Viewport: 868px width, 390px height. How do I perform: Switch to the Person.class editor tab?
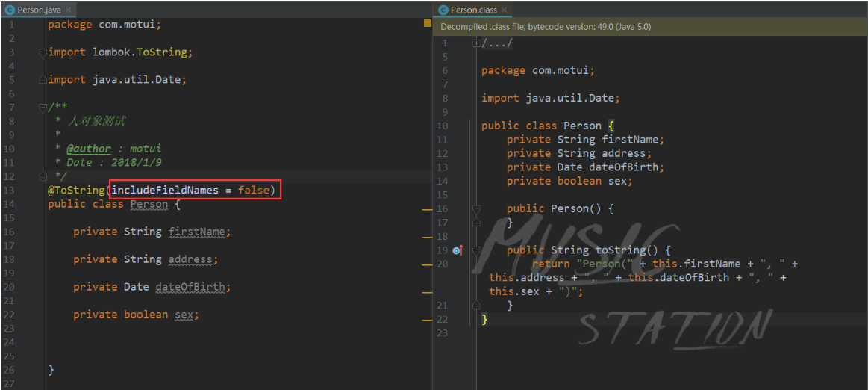(472, 10)
